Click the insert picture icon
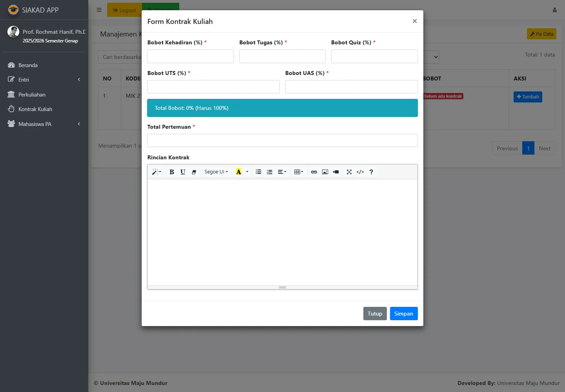This screenshot has height=392, width=565. [x=325, y=172]
